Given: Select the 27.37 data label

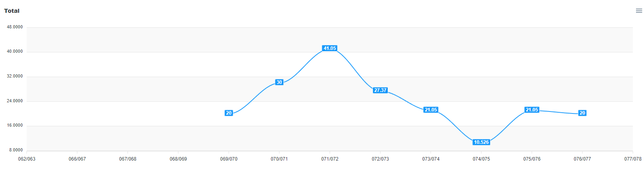Looking at the screenshot, I should point(380,90).
